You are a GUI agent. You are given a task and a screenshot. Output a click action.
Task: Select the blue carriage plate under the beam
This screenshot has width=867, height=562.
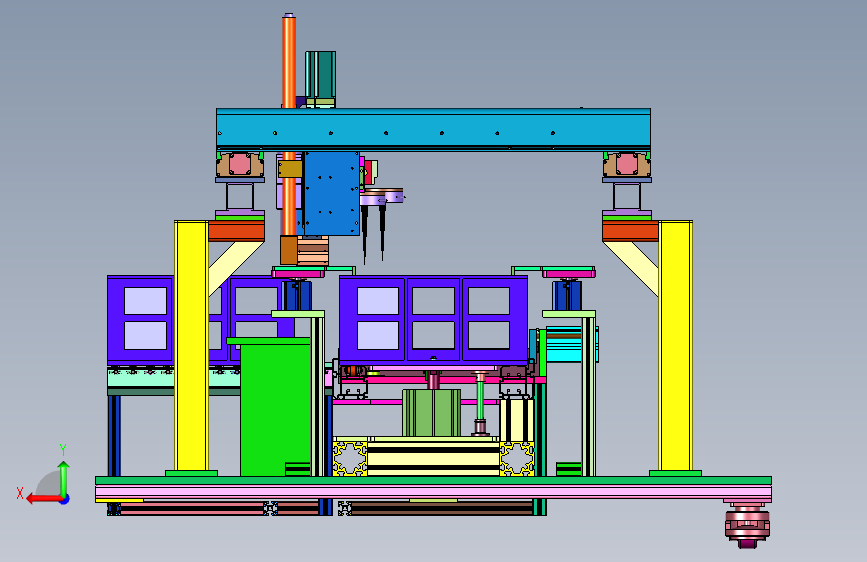click(331, 194)
